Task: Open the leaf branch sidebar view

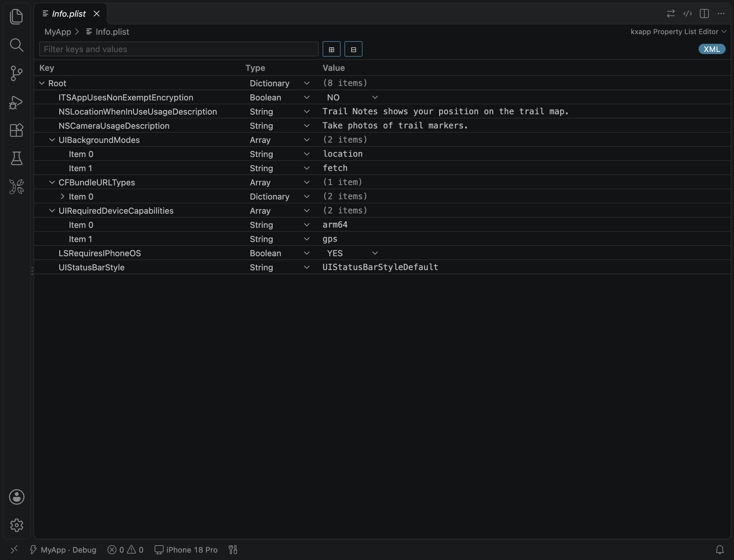Action: point(16,187)
